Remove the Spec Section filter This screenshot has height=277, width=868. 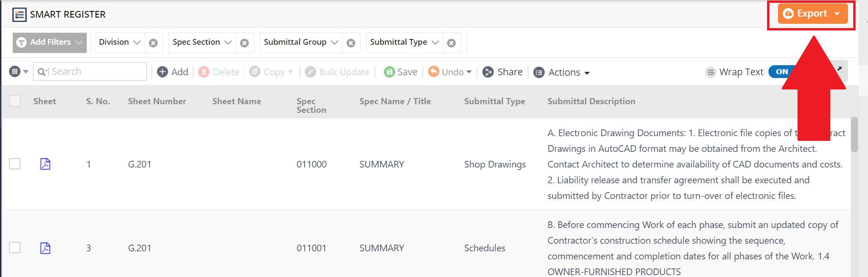[x=244, y=43]
